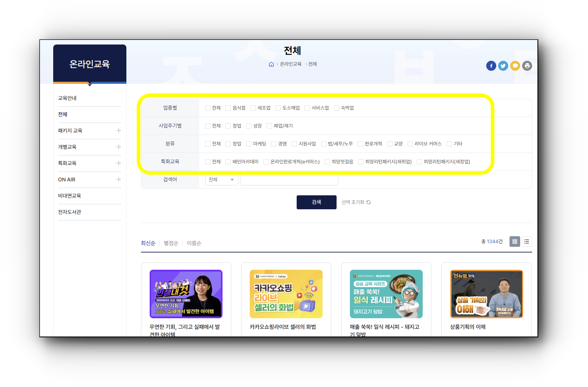Check 전체 in the 업종별 row
Image resolution: width=588 pixels, height=387 pixels.
208,108
